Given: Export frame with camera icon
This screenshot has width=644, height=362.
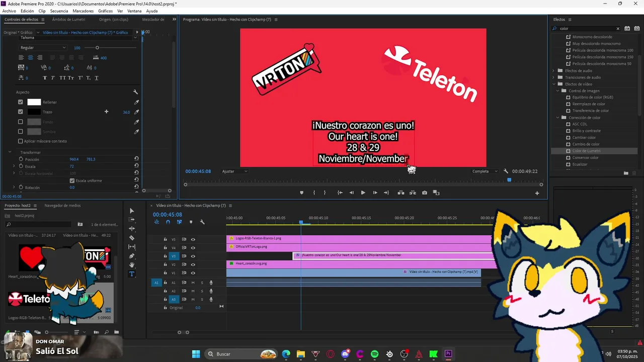Looking at the screenshot, I should [x=425, y=193].
